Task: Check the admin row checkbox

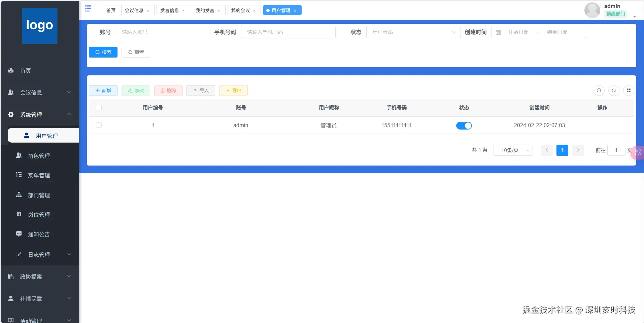Action: click(99, 125)
